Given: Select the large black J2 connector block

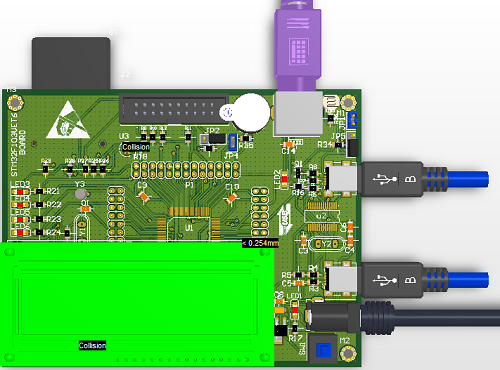Looking at the screenshot, I should (71, 63).
